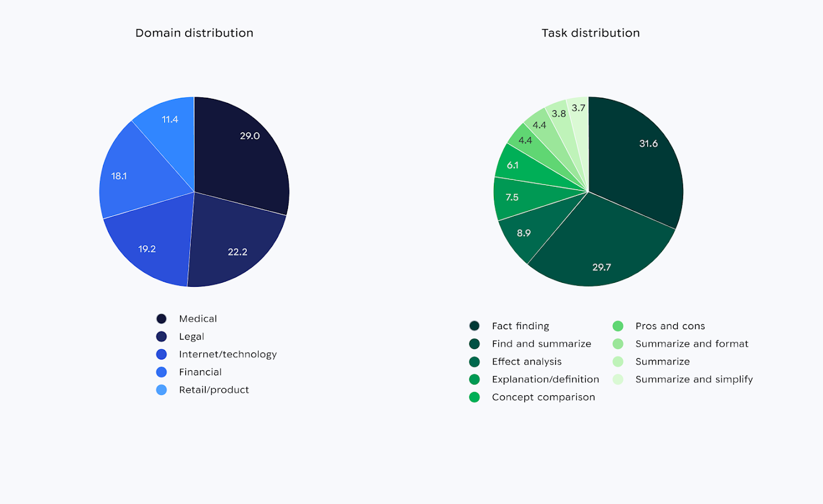Image resolution: width=823 pixels, height=504 pixels.
Task: Click the Pros and cons legend dot
Action: click(x=619, y=326)
